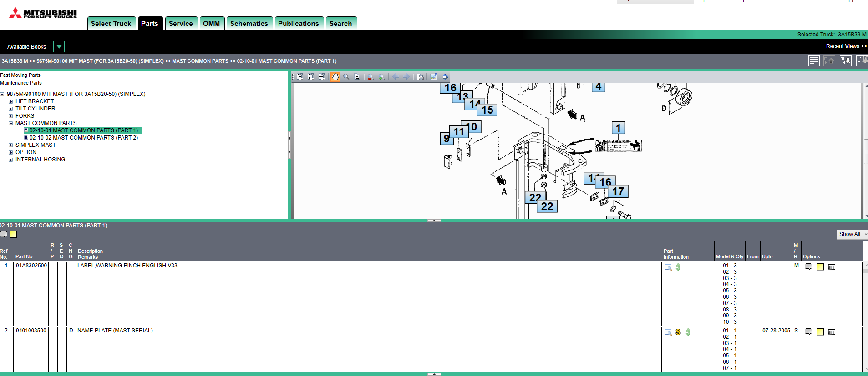868x376 pixels.
Task: Open table icon for NAME PLATE row
Action: pos(832,332)
